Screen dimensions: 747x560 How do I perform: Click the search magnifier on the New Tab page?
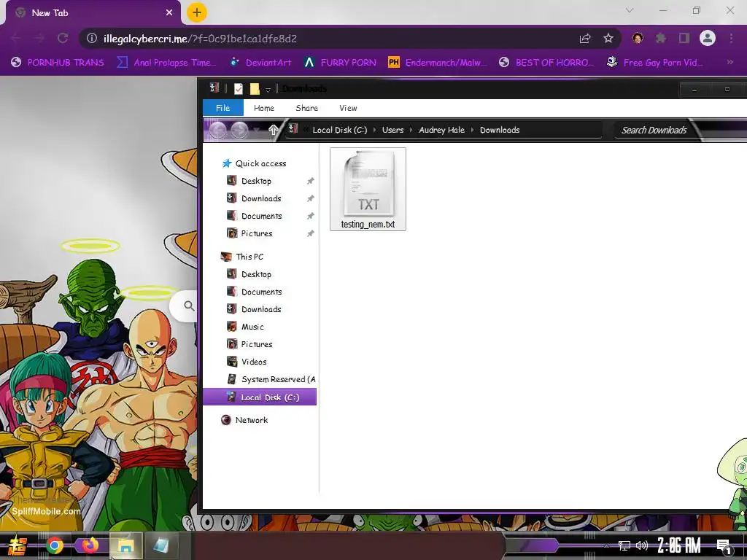189,306
